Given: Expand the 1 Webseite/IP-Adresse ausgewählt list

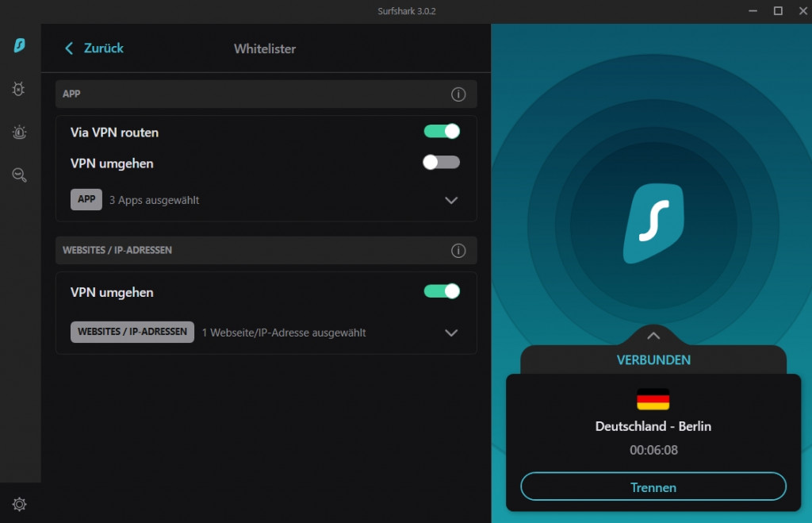Looking at the screenshot, I should [x=451, y=333].
